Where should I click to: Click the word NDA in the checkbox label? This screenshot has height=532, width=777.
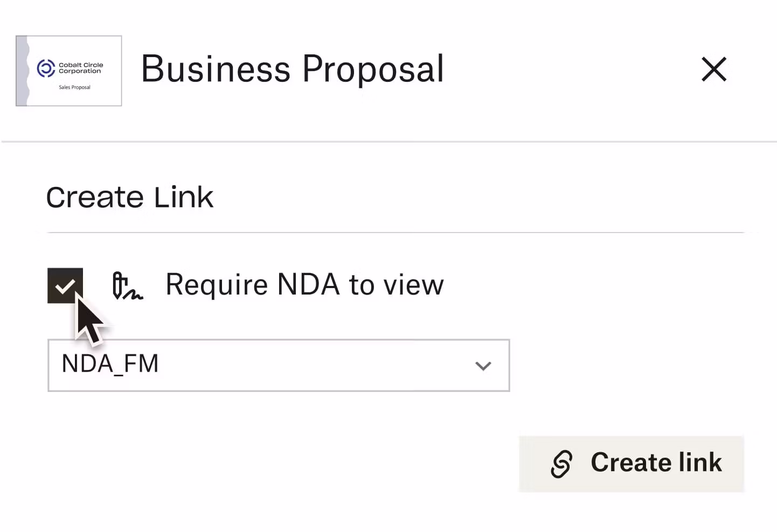(x=308, y=285)
